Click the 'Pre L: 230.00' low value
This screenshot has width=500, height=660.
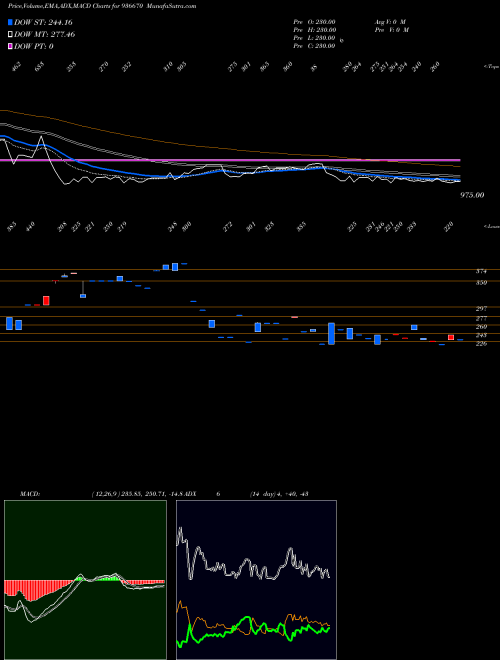(314, 38)
